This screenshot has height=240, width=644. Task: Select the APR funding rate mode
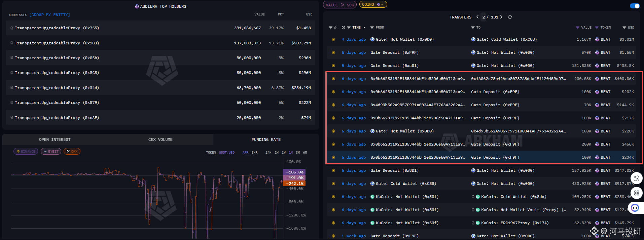coord(246,153)
